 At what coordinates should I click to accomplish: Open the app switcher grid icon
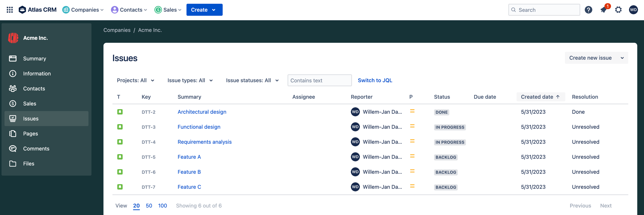pyautogui.click(x=10, y=10)
